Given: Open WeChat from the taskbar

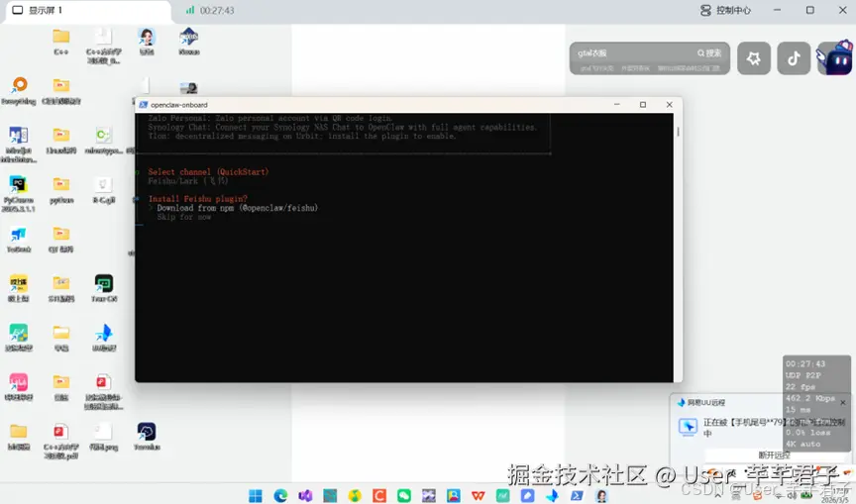Looking at the screenshot, I should click(x=404, y=495).
